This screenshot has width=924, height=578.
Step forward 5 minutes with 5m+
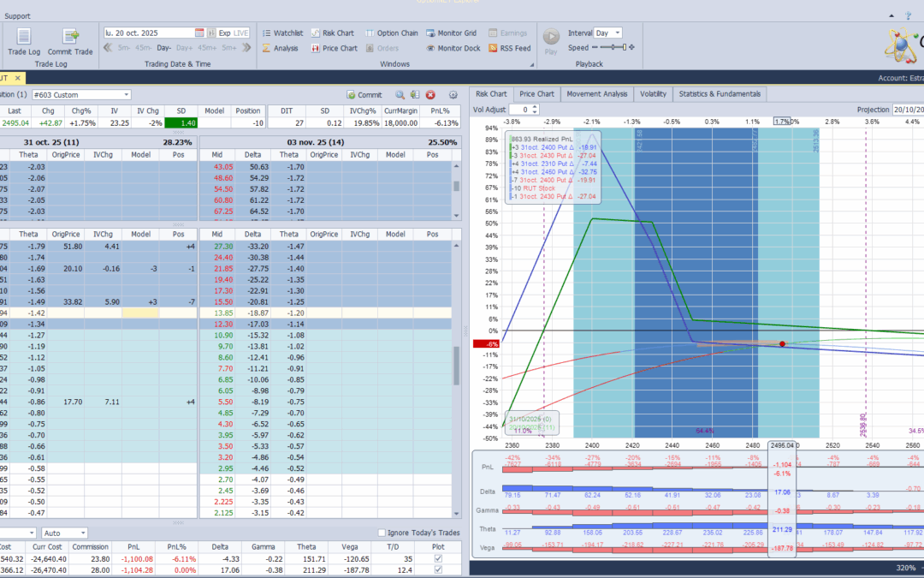228,48
